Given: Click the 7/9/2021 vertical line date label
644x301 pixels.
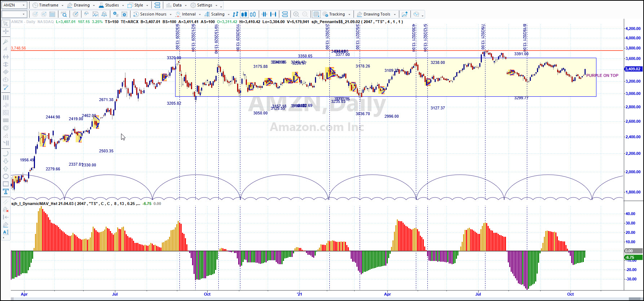Looking at the screenshot, I should 483,37.
